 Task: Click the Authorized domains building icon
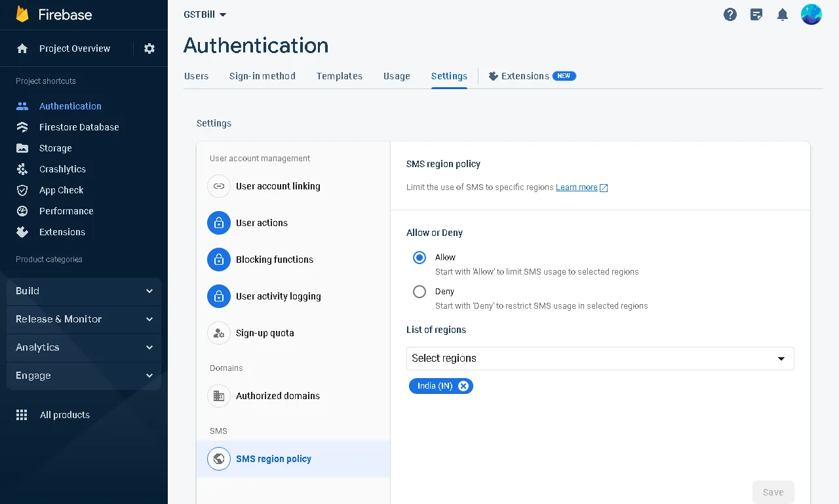(x=219, y=396)
